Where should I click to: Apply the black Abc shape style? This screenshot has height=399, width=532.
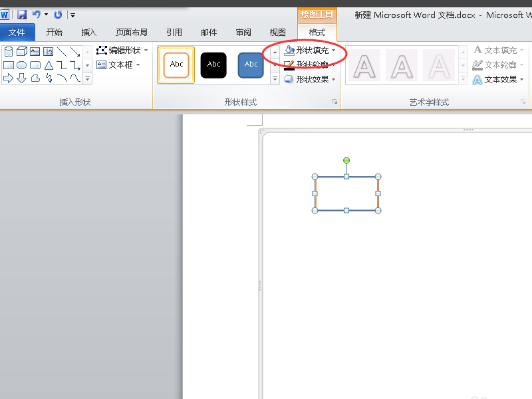tap(213, 65)
